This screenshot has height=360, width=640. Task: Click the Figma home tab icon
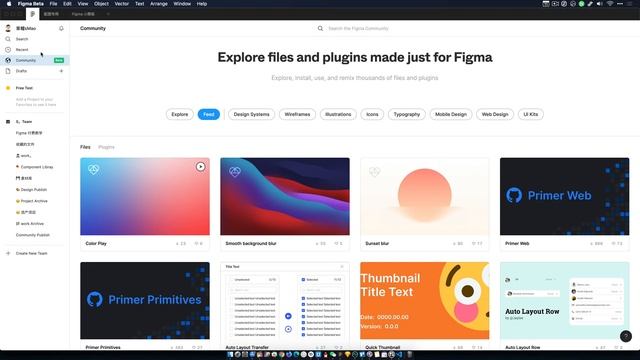[x=33, y=14]
